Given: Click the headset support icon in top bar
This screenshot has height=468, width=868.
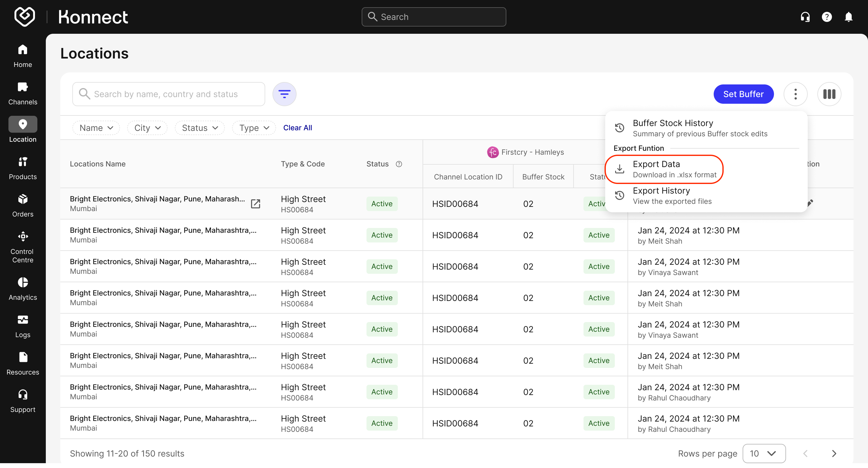Looking at the screenshot, I should [805, 17].
